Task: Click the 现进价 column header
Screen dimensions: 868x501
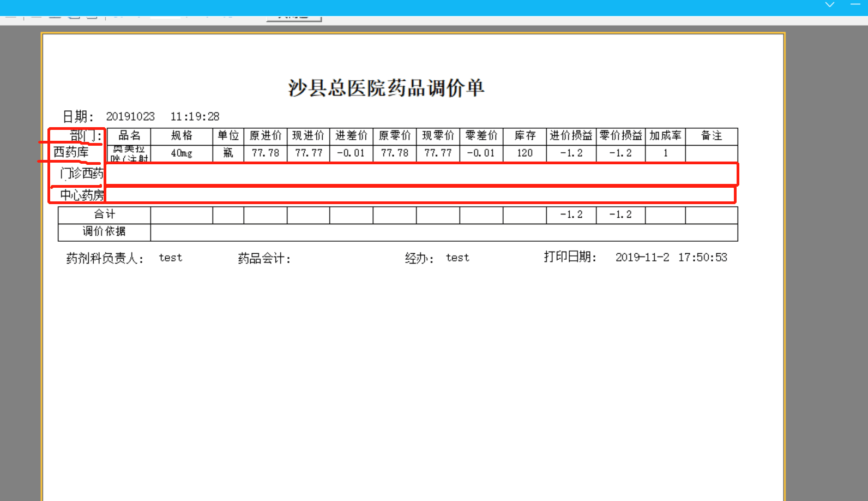Action: [309, 136]
